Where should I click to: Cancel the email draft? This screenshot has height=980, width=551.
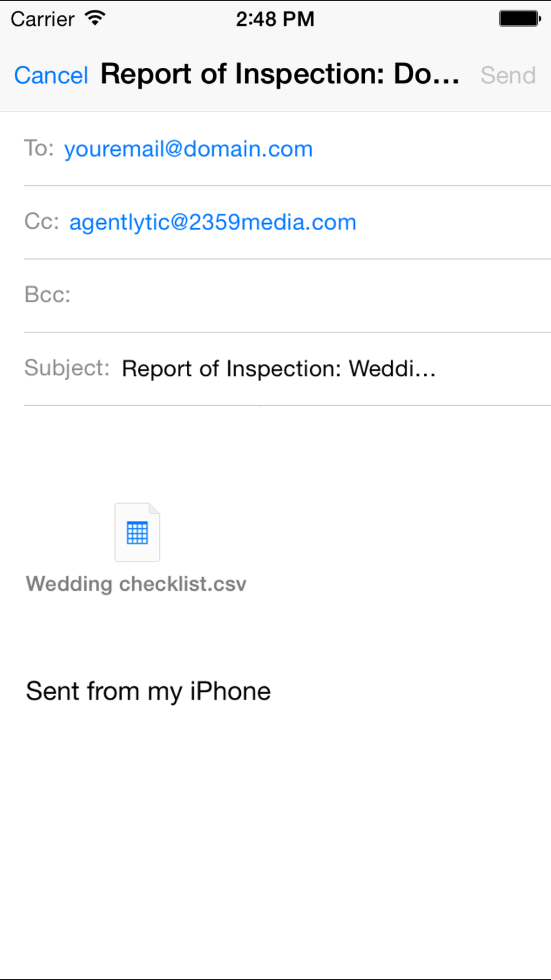(51, 76)
